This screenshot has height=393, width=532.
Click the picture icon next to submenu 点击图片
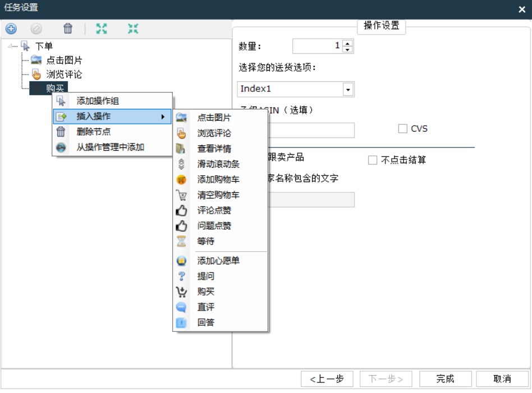[x=181, y=118]
